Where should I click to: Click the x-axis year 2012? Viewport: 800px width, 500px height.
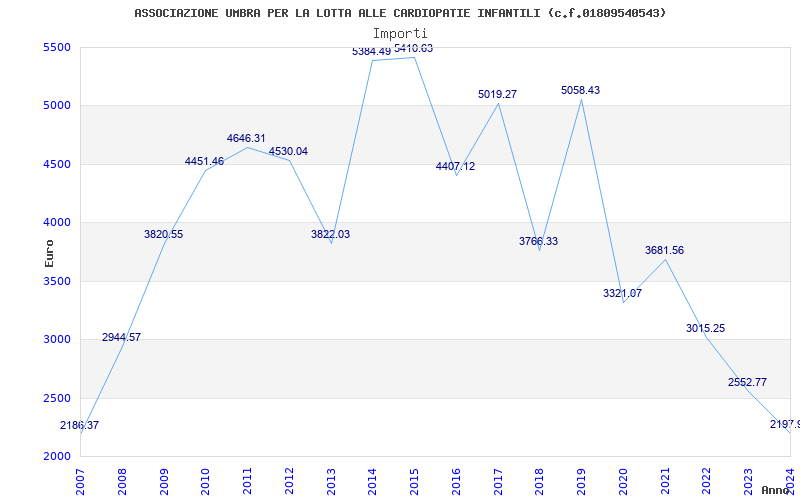(289, 482)
